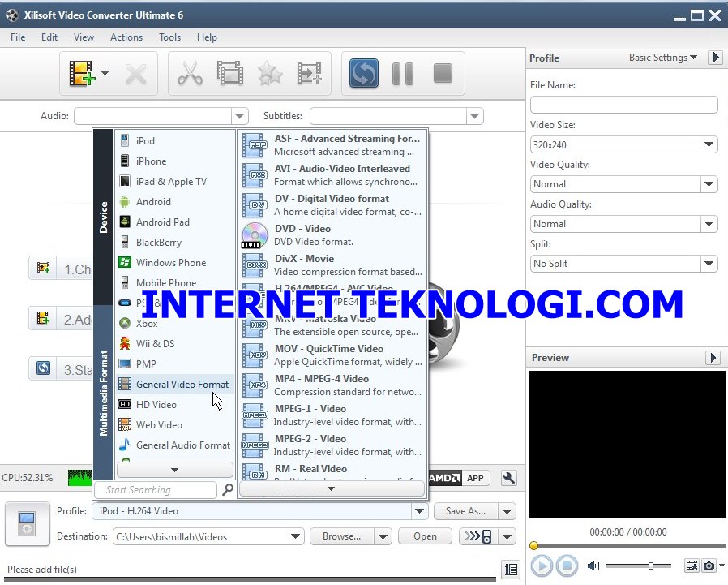Stop conversion with the stop icon

coord(443,73)
